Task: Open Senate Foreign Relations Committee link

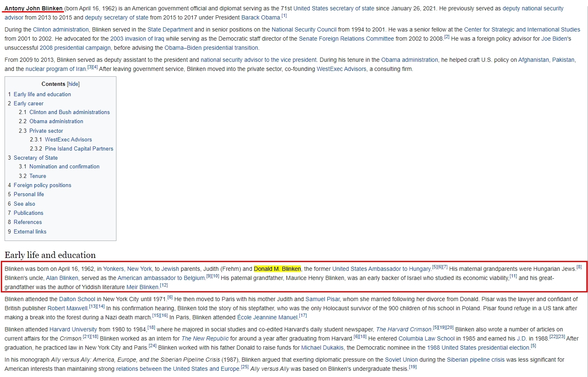Action: point(346,39)
